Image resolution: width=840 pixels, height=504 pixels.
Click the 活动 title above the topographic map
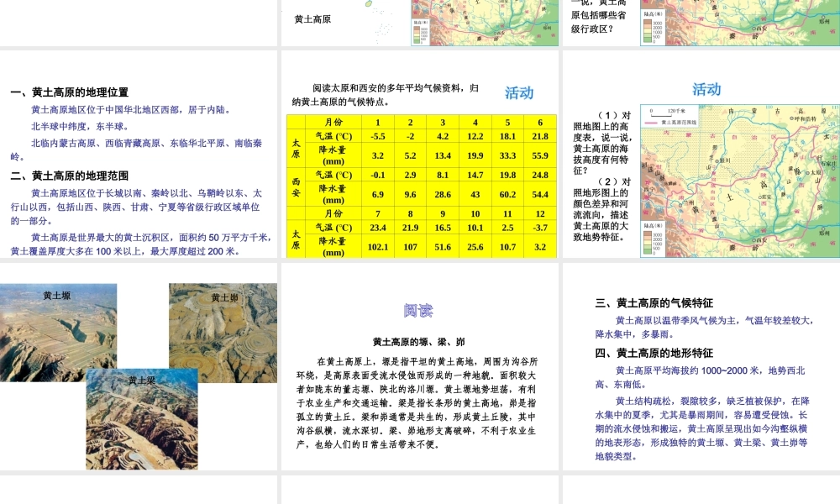click(x=706, y=89)
